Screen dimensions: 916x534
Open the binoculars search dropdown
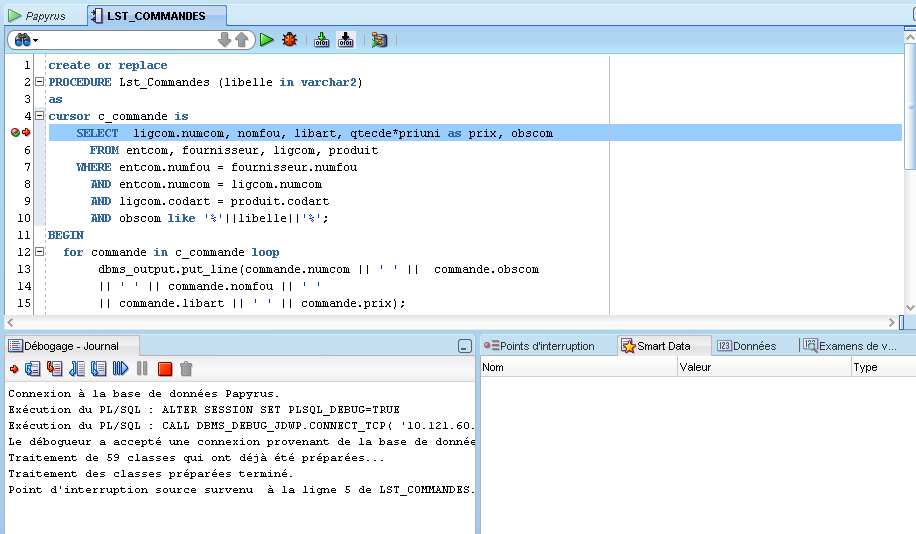pyautogui.click(x=25, y=40)
